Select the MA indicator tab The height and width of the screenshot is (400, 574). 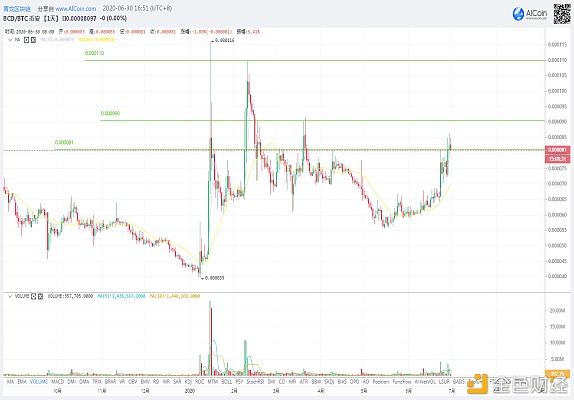coord(10,382)
